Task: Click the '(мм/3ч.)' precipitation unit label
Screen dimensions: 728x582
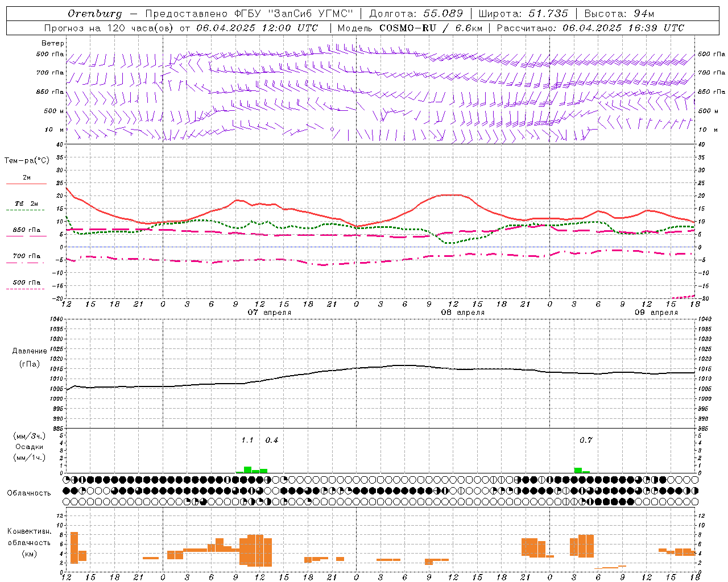Action: [30, 436]
